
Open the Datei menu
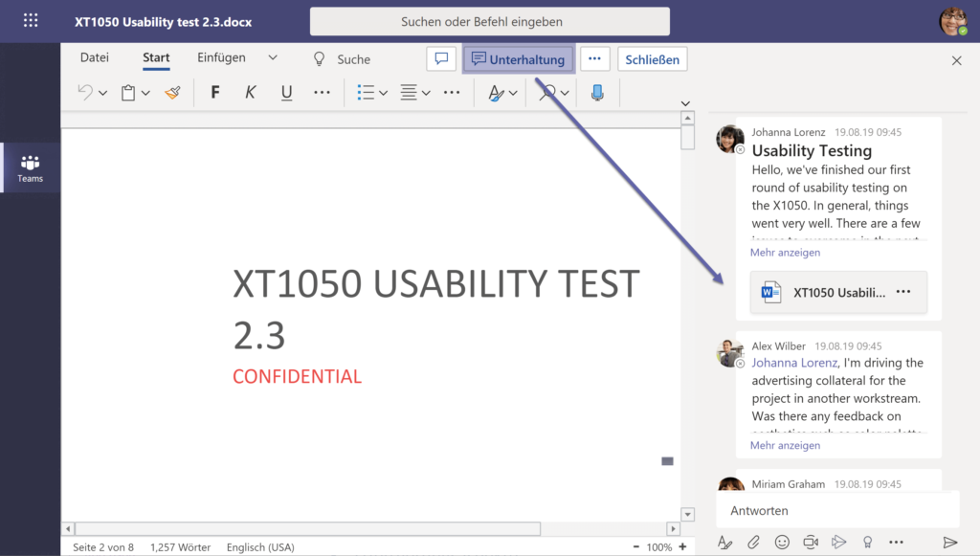pyautogui.click(x=94, y=58)
